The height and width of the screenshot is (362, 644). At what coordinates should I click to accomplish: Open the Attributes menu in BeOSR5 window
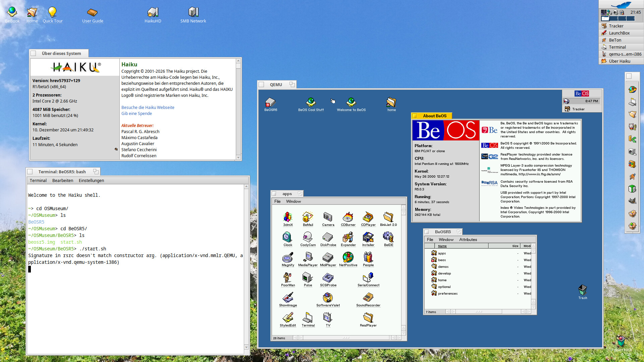[468, 240]
